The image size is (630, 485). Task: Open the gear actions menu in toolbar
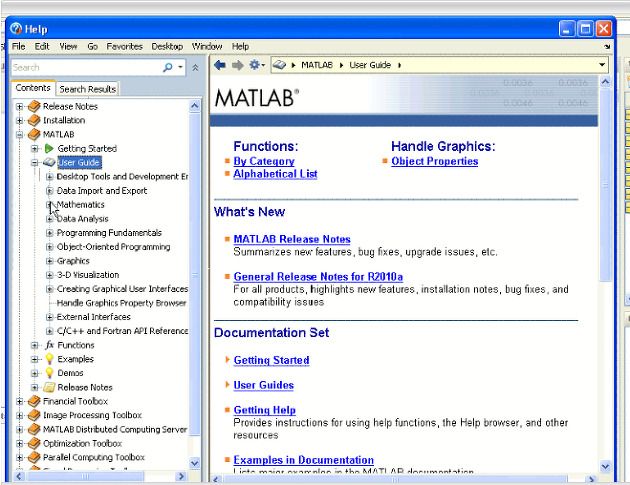[x=256, y=65]
